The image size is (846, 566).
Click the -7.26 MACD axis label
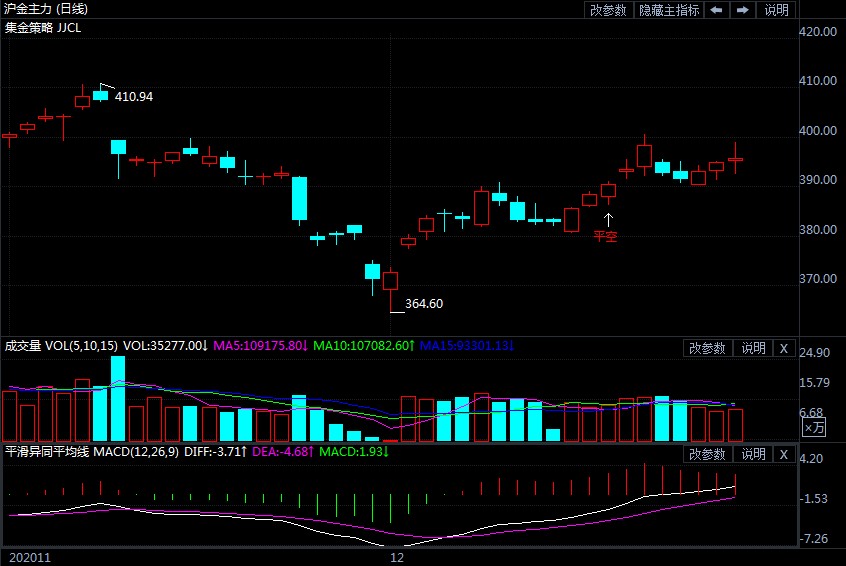pos(813,538)
